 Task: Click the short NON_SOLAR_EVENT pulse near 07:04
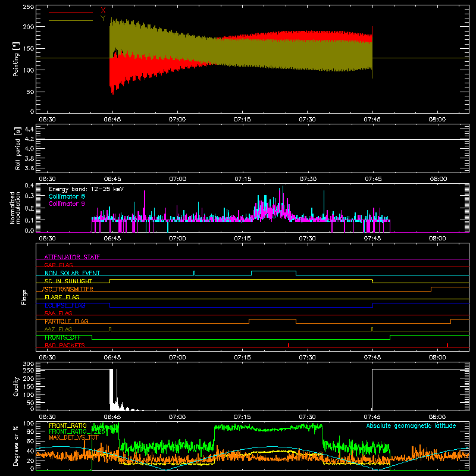click(195, 273)
